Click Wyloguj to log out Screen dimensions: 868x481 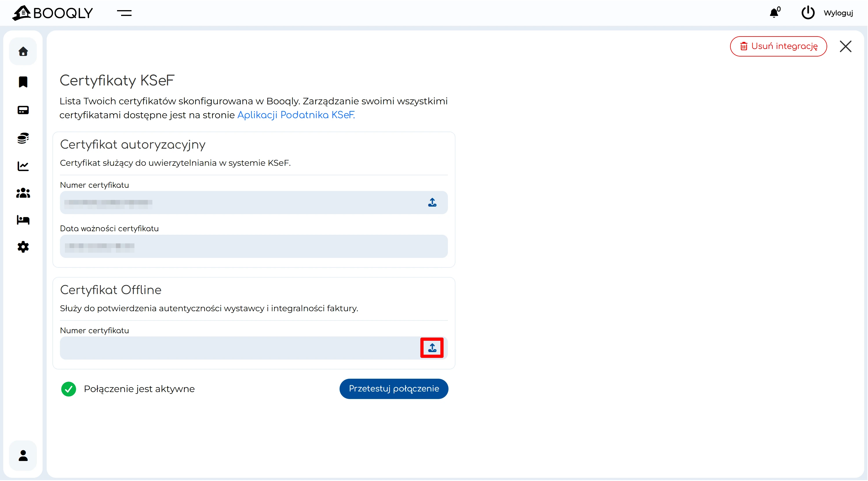[838, 13]
